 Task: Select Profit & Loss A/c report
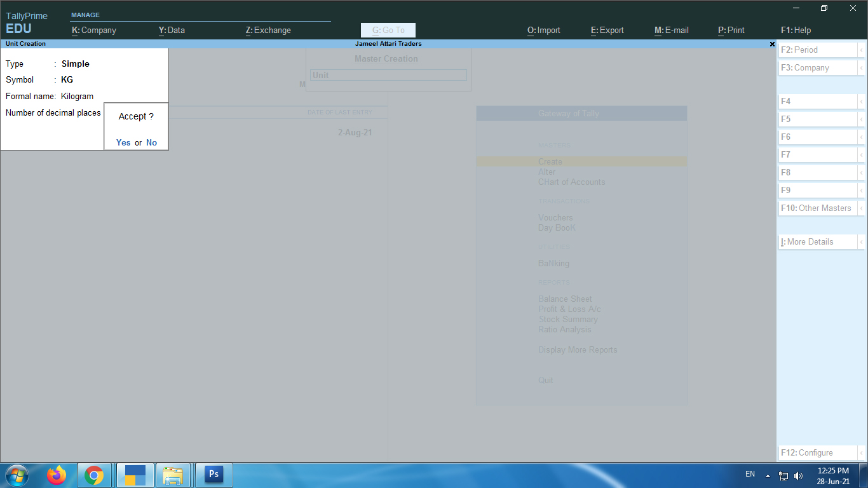569,309
